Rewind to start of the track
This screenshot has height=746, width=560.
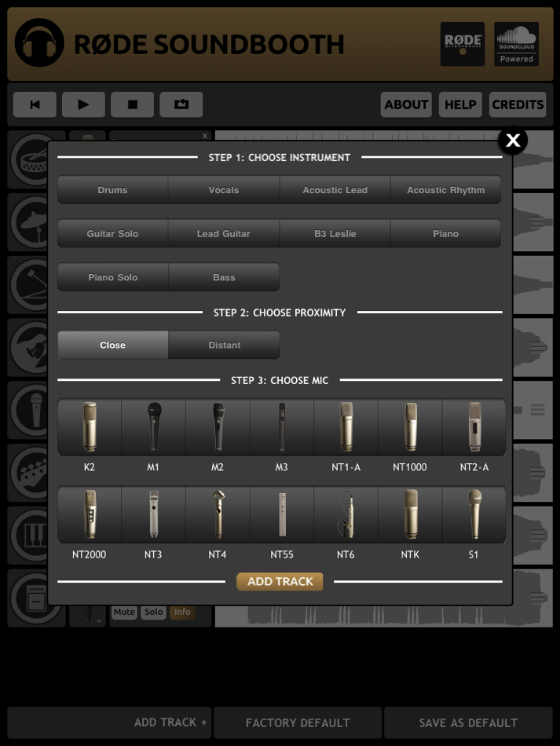(x=35, y=104)
